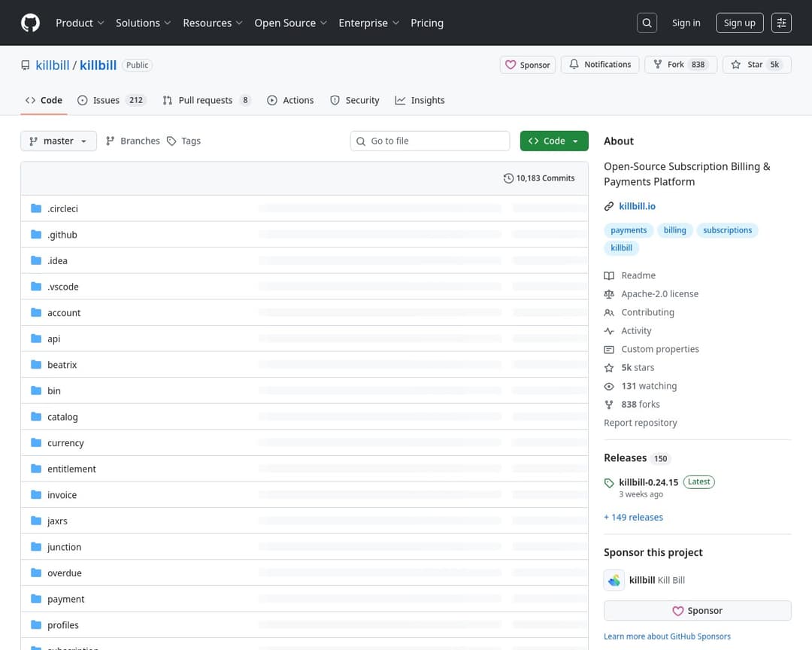Image resolution: width=812 pixels, height=650 pixels.
Task: View the Tags list
Action: point(184,141)
